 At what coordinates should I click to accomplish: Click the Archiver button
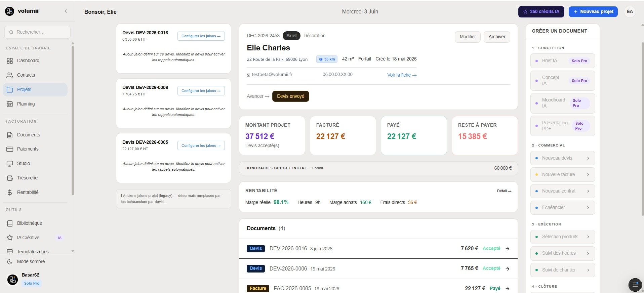point(497,37)
